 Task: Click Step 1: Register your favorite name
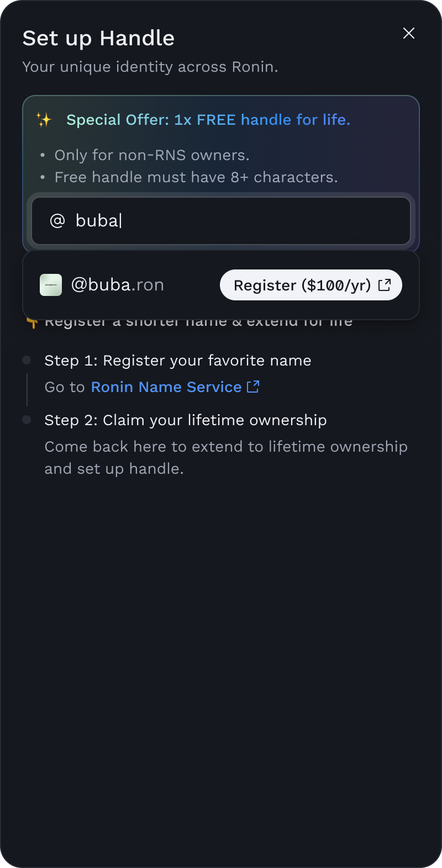coord(177,360)
